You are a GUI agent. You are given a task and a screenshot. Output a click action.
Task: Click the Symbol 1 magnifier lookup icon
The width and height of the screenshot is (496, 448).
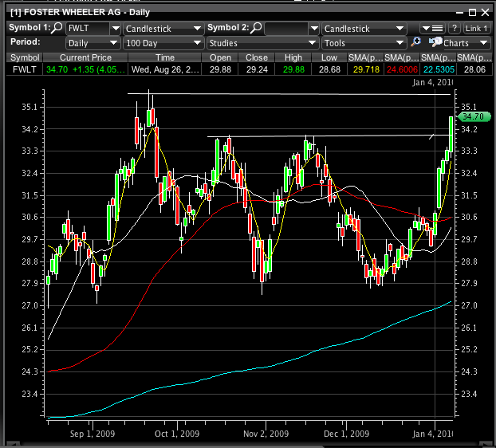tap(58, 28)
